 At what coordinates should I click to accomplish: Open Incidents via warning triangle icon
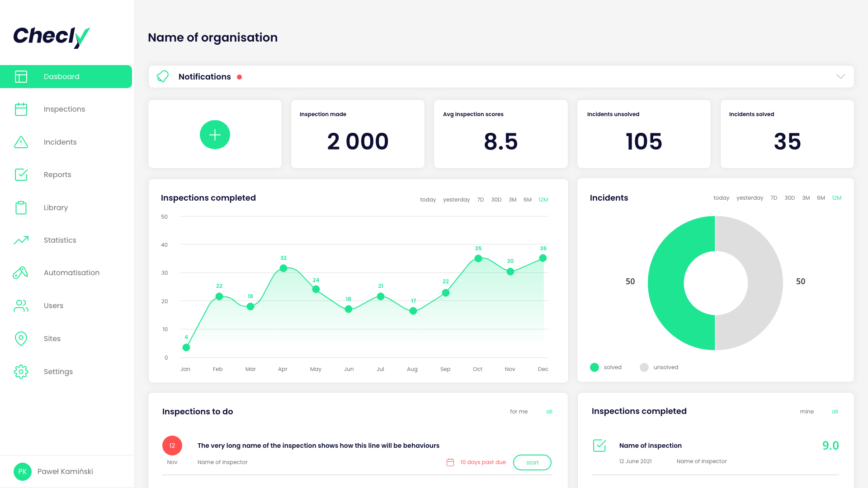[x=21, y=142]
